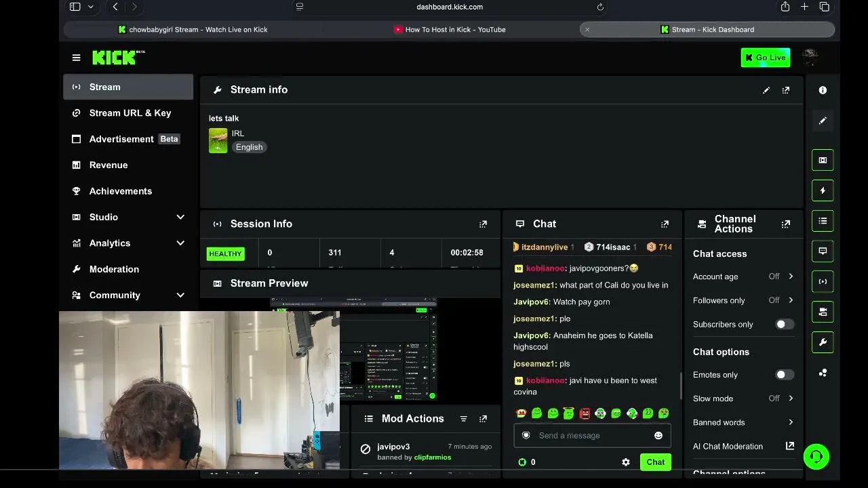Screen dimensions: 868x488
Task: Go back with browser back arrow
Action: 115,7
